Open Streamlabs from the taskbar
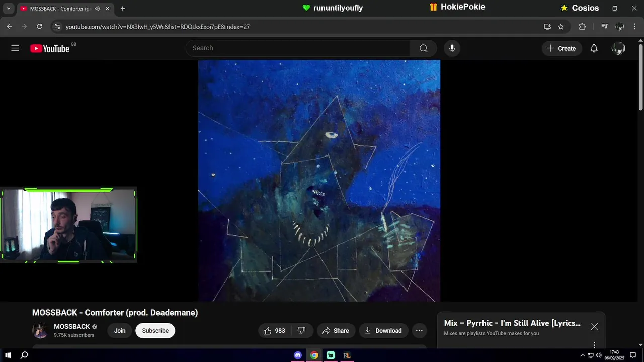The width and height of the screenshot is (644, 362). [331, 355]
